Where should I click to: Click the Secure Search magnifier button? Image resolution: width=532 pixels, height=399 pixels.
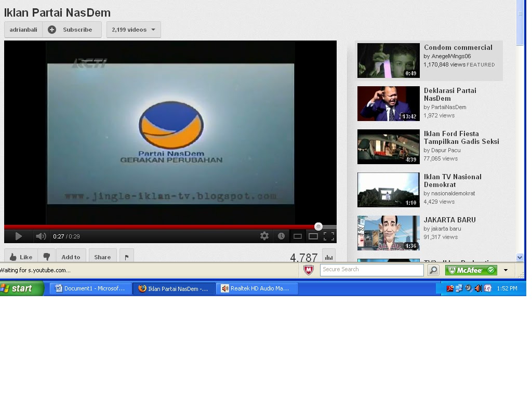[434, 270]
